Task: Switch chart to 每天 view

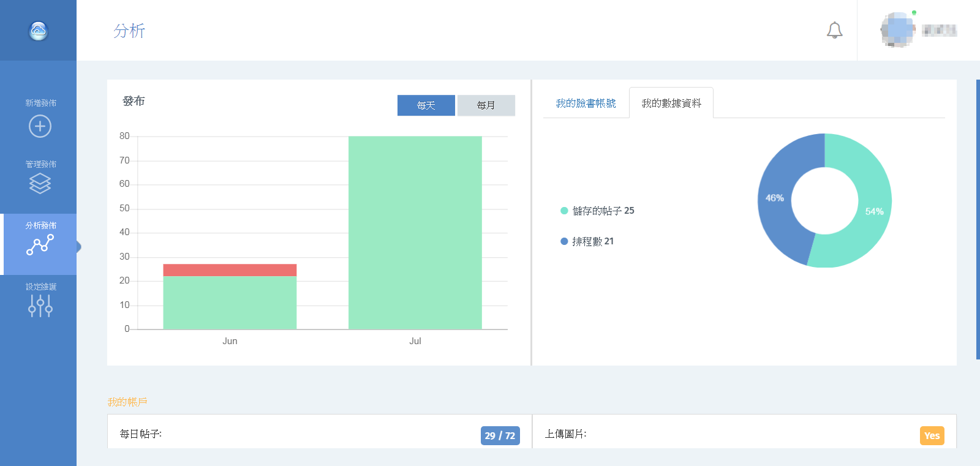Action: click(426, 105)
